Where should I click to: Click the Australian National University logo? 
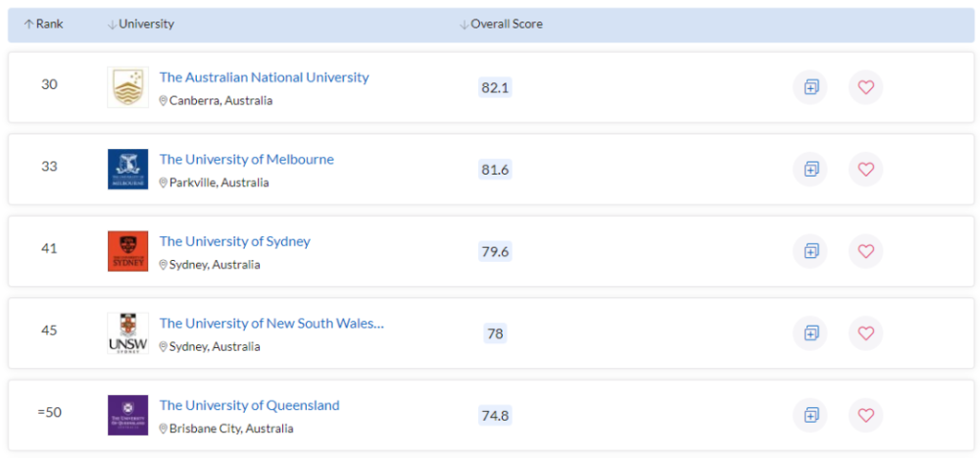tap(128, 87)
